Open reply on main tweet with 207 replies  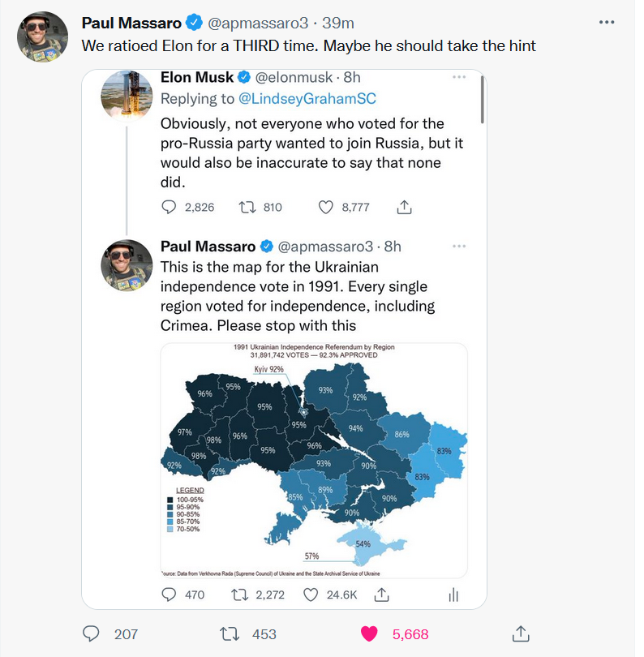[x=91, y=633]
